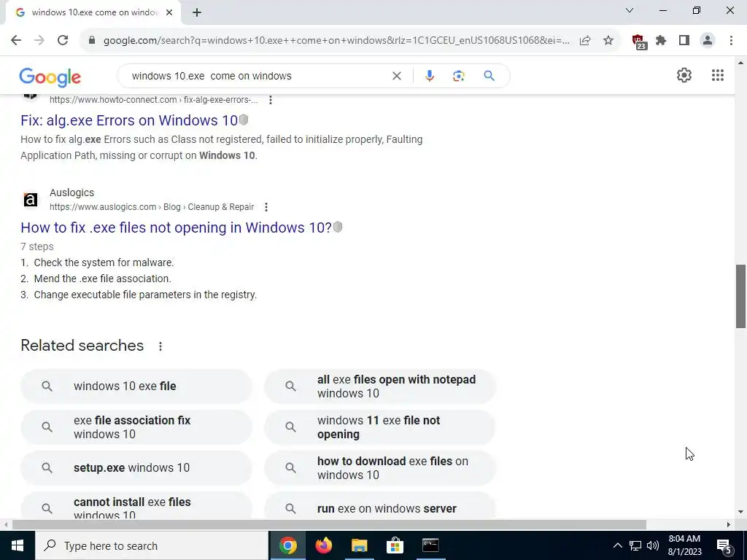The image size is (747, 560).
Task: Search by image with Google Lens icon
Action: (x=458, y=76)
